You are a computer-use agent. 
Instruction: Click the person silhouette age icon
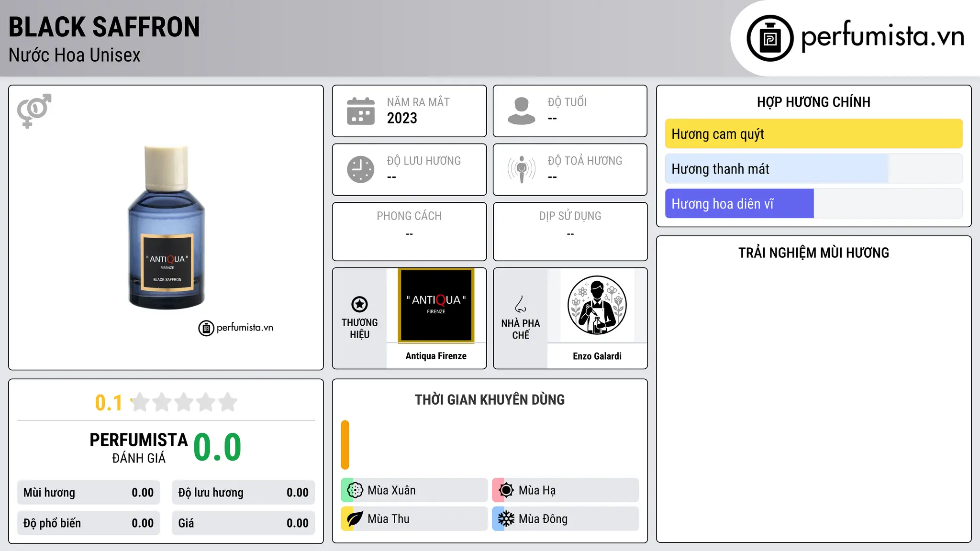pos(522,111)
